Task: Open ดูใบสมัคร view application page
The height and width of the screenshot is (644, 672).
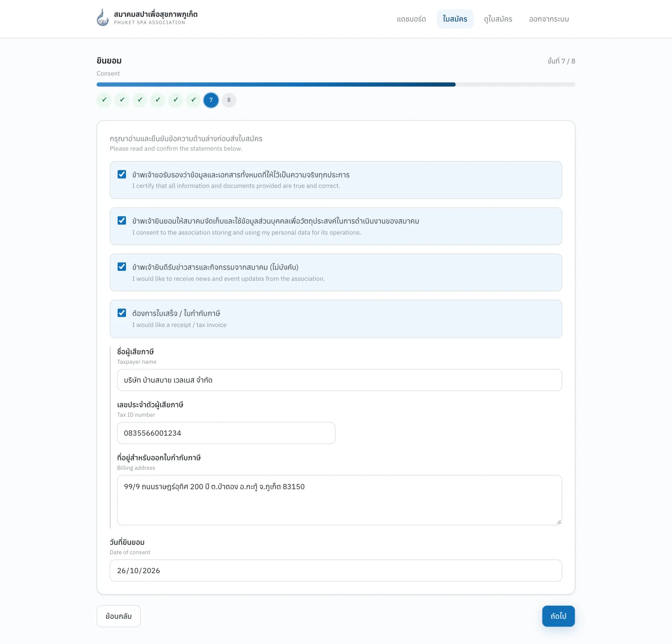Action: point(498,19)
